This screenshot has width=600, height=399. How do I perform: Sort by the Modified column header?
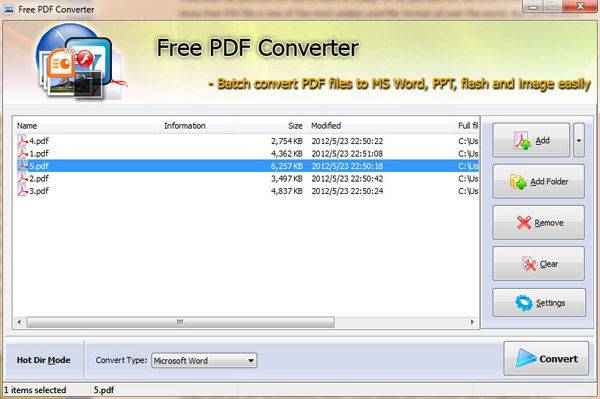(380, 125)
